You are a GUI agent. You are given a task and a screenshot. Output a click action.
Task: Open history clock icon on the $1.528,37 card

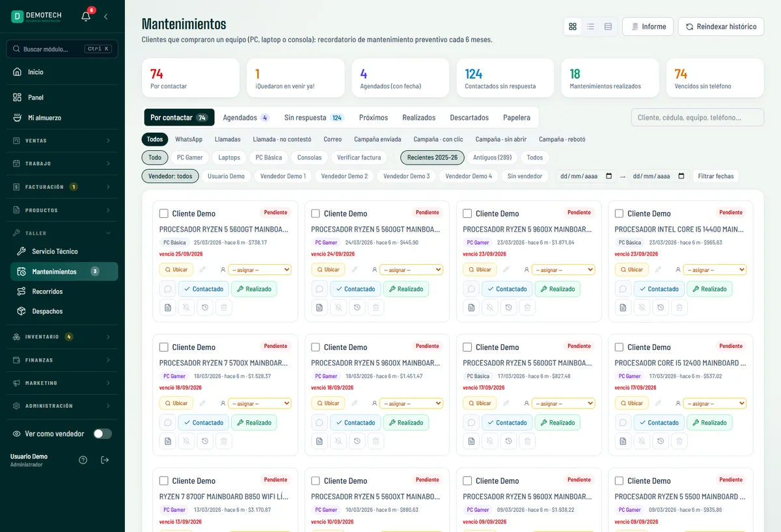click(205, 441)
